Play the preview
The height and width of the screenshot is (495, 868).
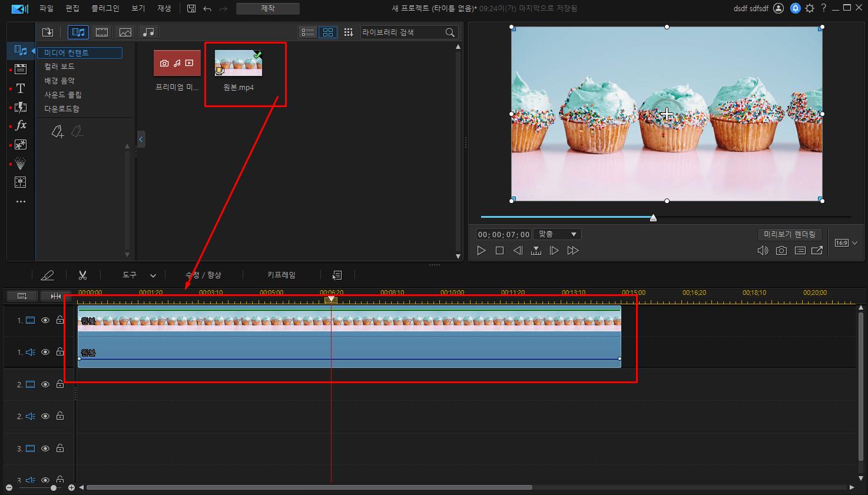click(x=481, y=251)
